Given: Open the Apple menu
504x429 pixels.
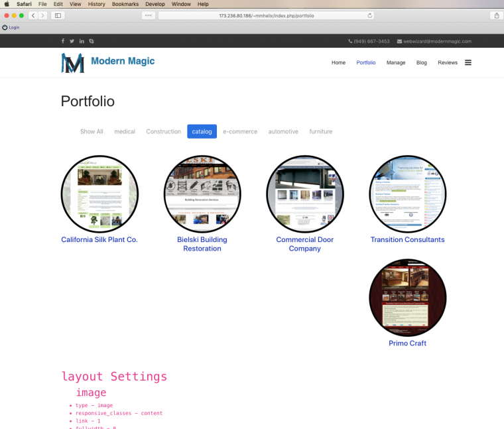Looking at the screenshot, I should (x=7, y=4).
